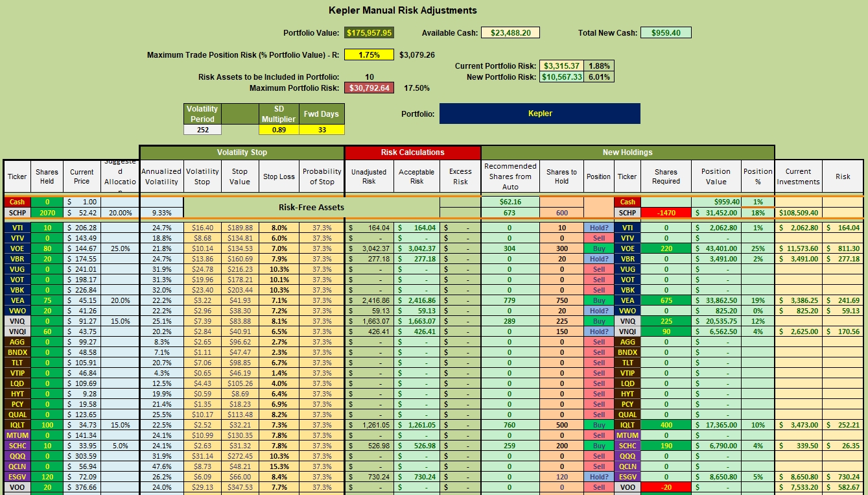
Task: Select the Fwd Days value 33
Action: pyautogui.click(x=322, y=130)
